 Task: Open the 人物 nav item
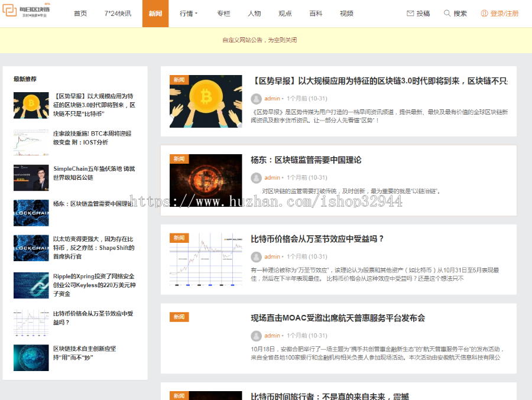click(254, 14)
